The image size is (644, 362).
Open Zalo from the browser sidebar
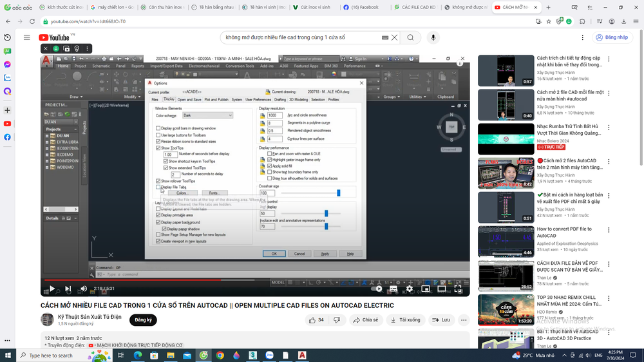click(7, 78)
